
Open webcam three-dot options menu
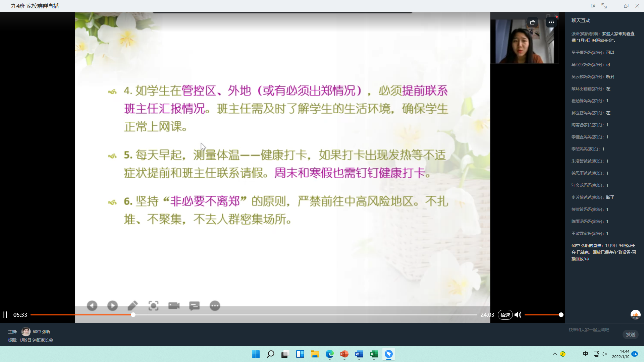(551, 22)
